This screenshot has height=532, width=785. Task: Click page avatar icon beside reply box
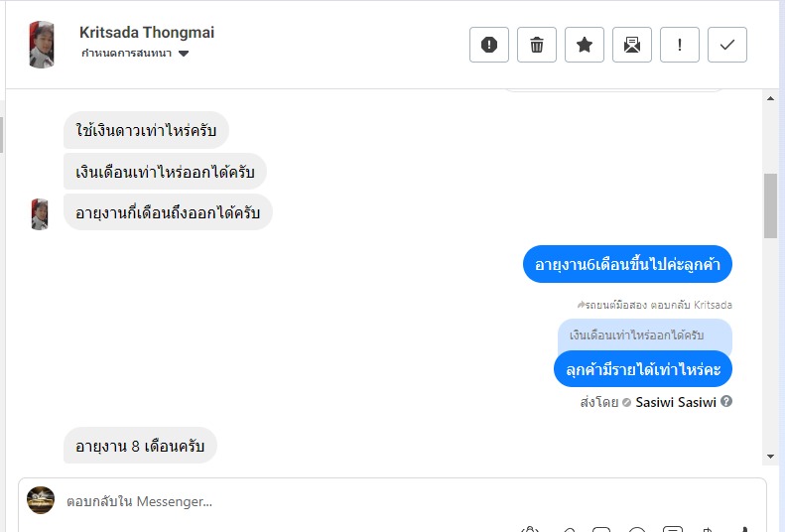(x=41, y=500)
